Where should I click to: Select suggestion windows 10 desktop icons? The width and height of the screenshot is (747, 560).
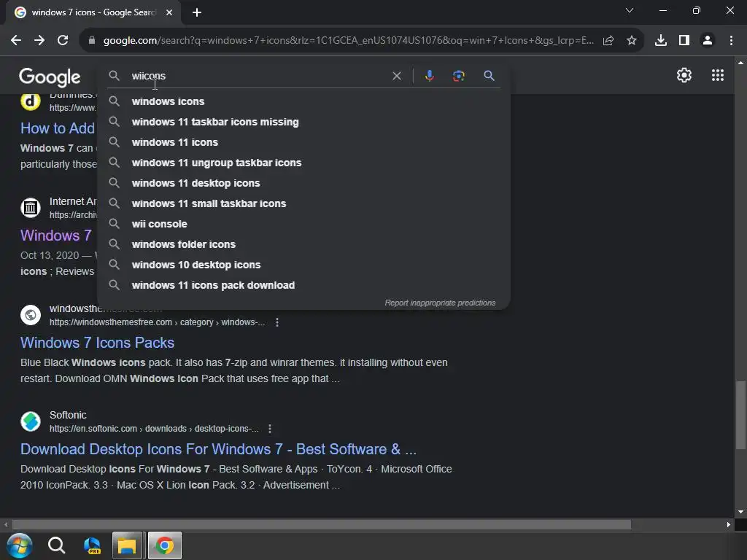tap(303, 265)
